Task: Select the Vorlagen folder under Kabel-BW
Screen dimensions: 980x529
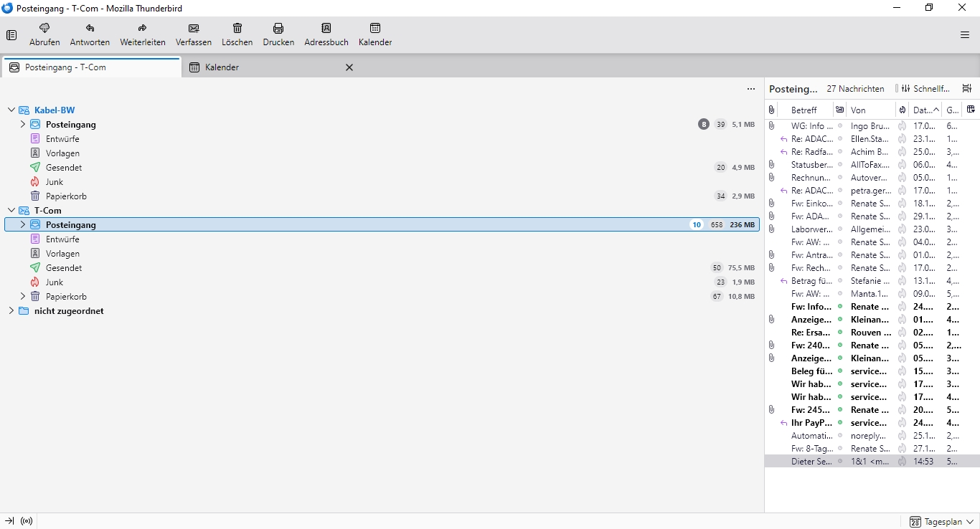Action: (x=62, y=153)
